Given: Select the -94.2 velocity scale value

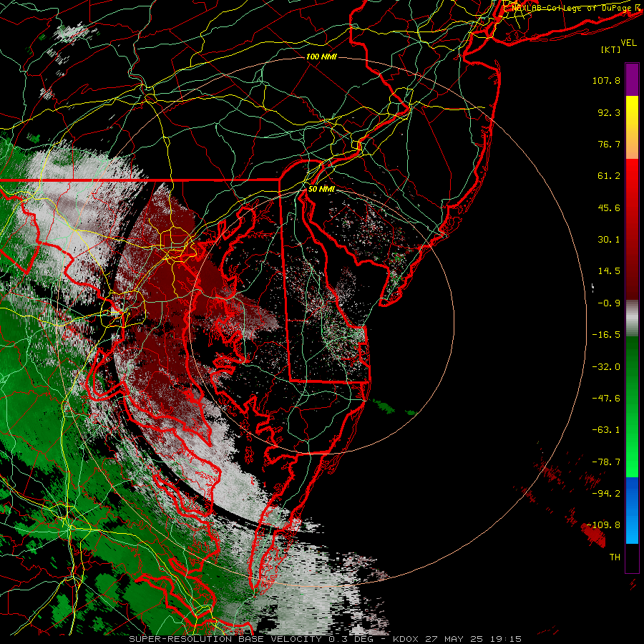Looking at the screenshot, I should click(606, 494).
